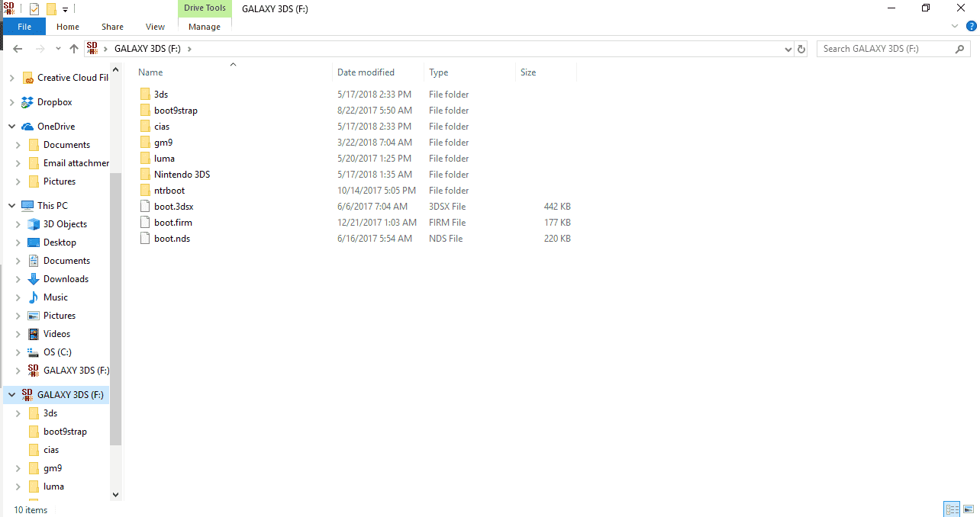Open OS (C:) drive in navigation pane
The width and height of the screenshot is (980, 517).
(57, 352)
